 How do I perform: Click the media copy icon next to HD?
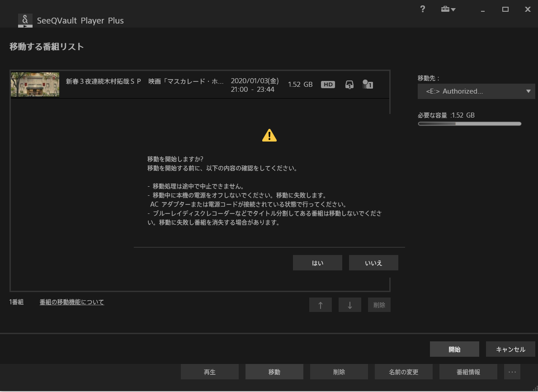(x=349, y=85)
